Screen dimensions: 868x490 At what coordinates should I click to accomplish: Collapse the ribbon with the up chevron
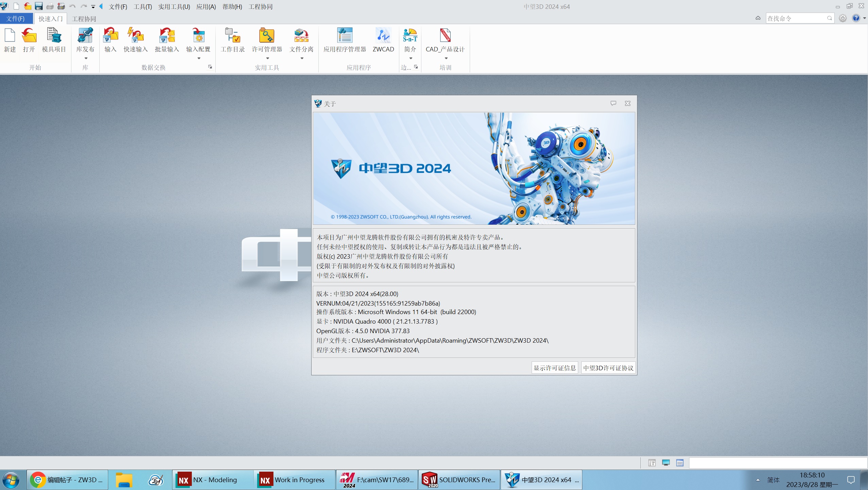pyautogui.click(x=758, y=18)
